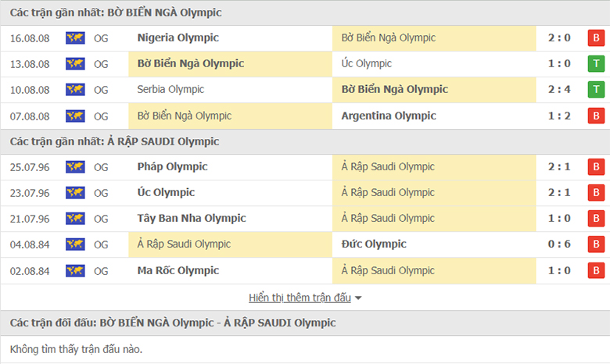Screen dimensions: 610x364
Task: Click bold Bờ Biển Ngà Olympic in 13.08.08 row
Action: click(191, 63)
